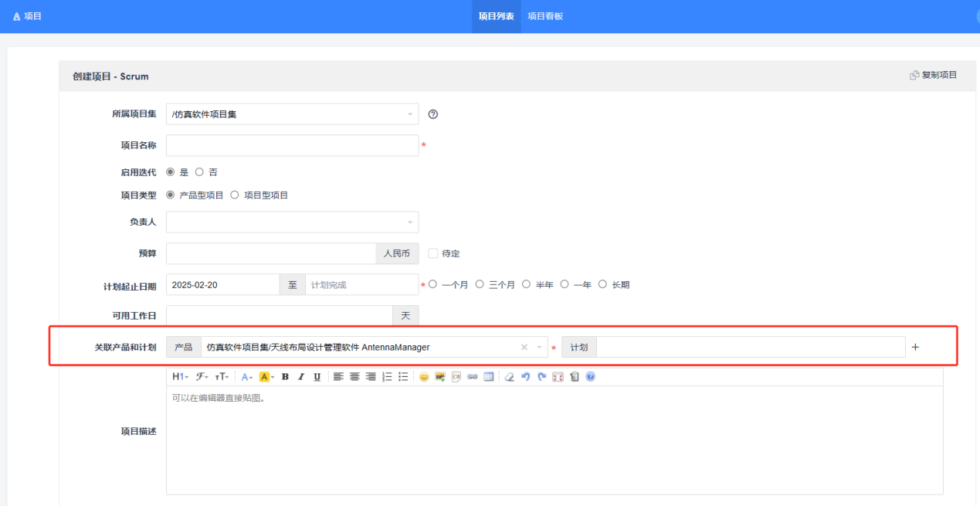980x506 pixels.
Task: Click the 人民币 currency button
Action: tap(397, 253)
